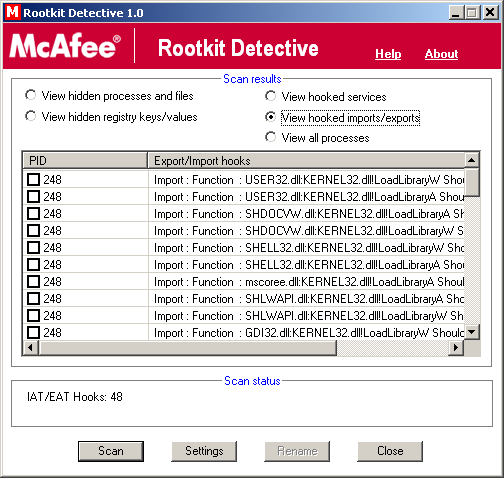Start a scan with the Scan button
This screenshot has height=478, width=504.
point(111,451)
